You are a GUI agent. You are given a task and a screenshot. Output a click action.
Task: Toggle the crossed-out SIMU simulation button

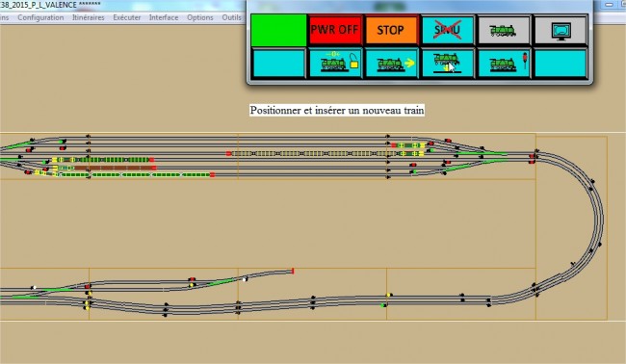tap(447, 30)
